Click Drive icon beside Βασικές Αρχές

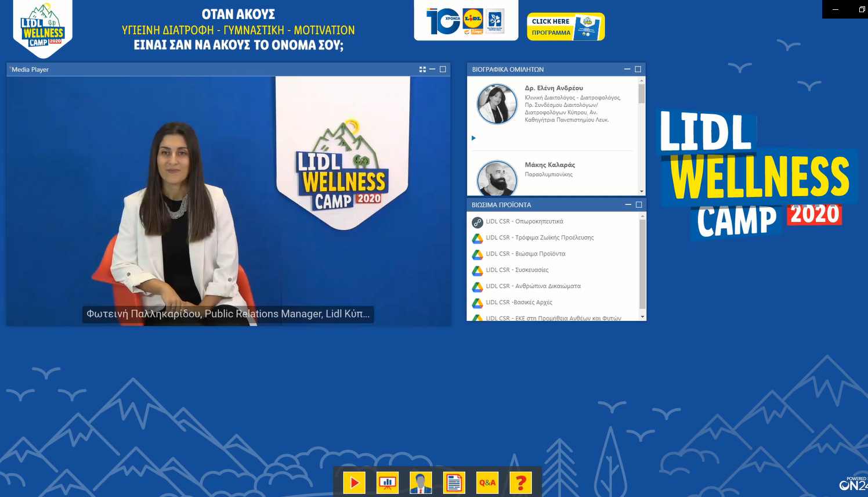coord(478,303)
